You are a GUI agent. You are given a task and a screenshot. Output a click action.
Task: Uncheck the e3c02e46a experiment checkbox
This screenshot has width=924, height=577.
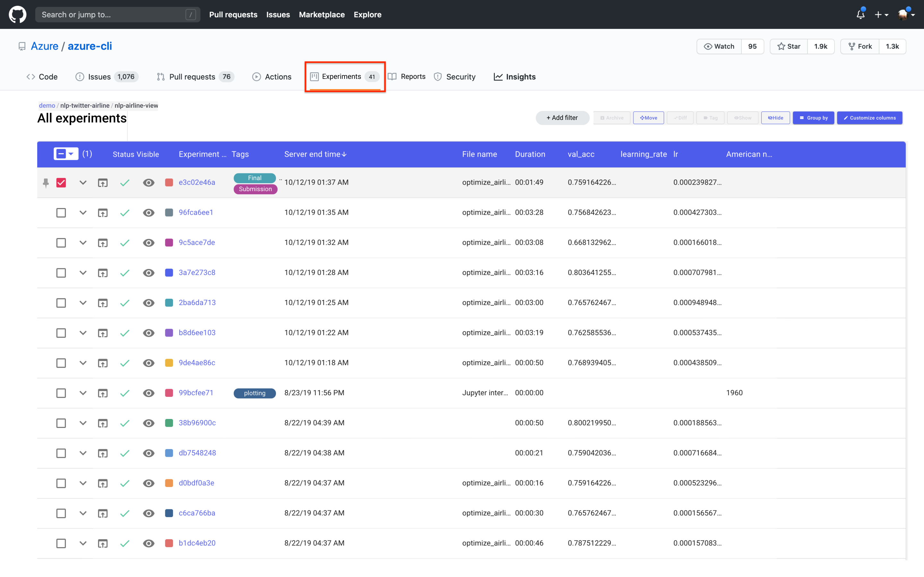coord(61,183)
